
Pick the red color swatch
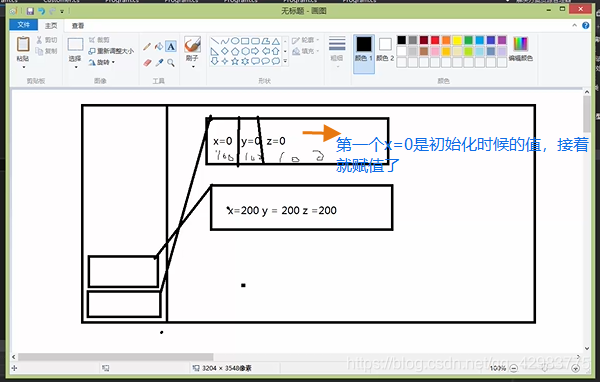click(x=435, y=40)
